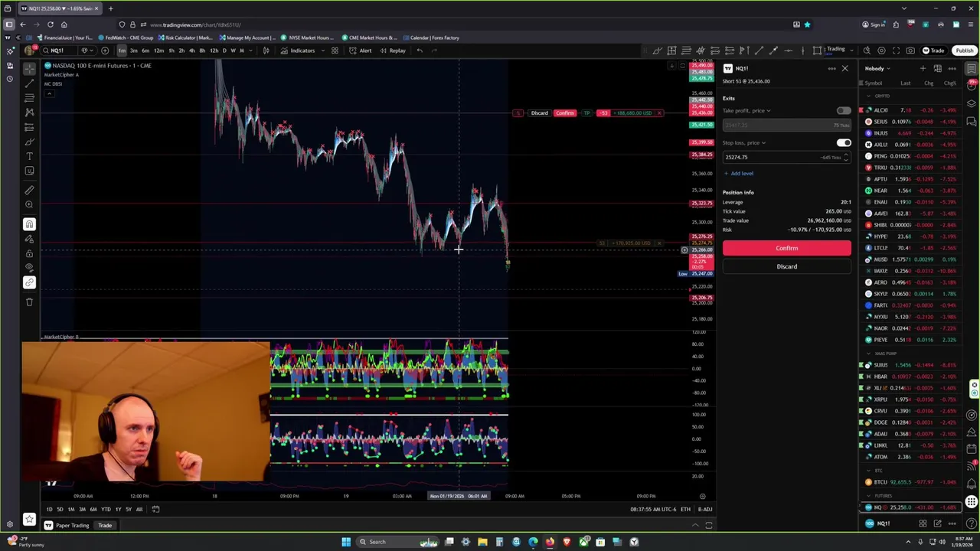This screenshot has height=551, width=980.
Task: Open Stop loss price type dropdown
Action: pos(744,142)
